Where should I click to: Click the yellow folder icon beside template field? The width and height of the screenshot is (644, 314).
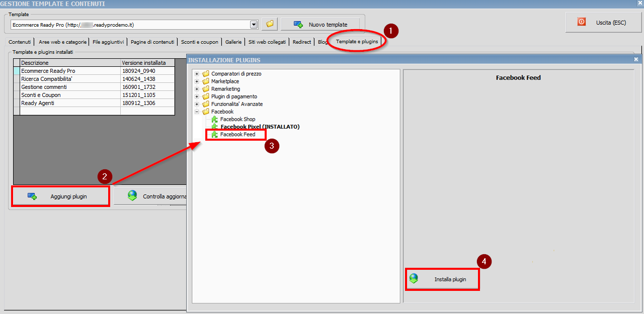click(270, 24)
